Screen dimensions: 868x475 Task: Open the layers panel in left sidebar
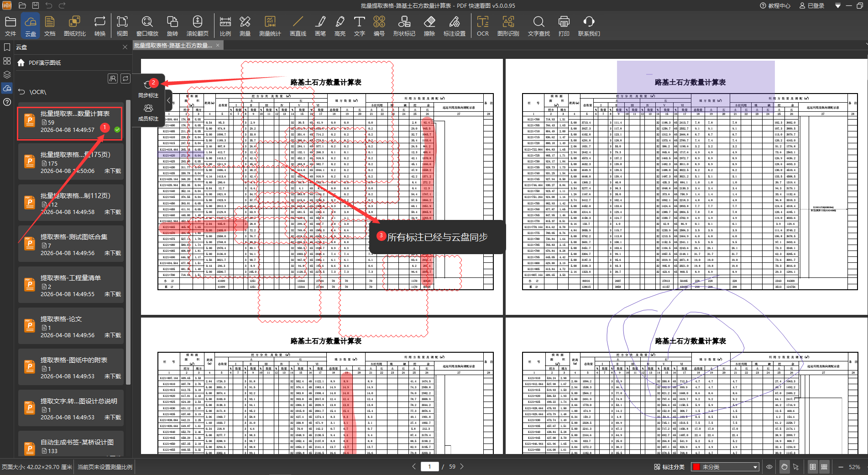pyautogui.click(x=7, y=74)
